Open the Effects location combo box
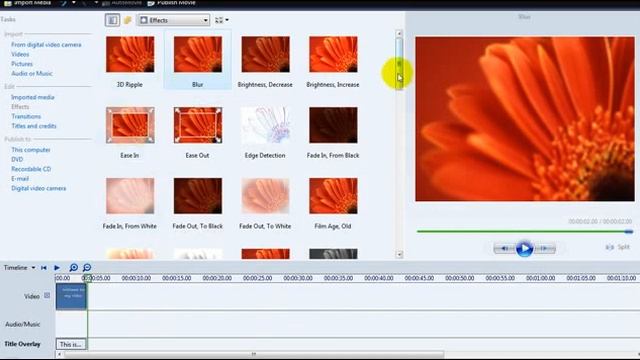This screenshot has height=360, width=640. [x=173, y=20]
